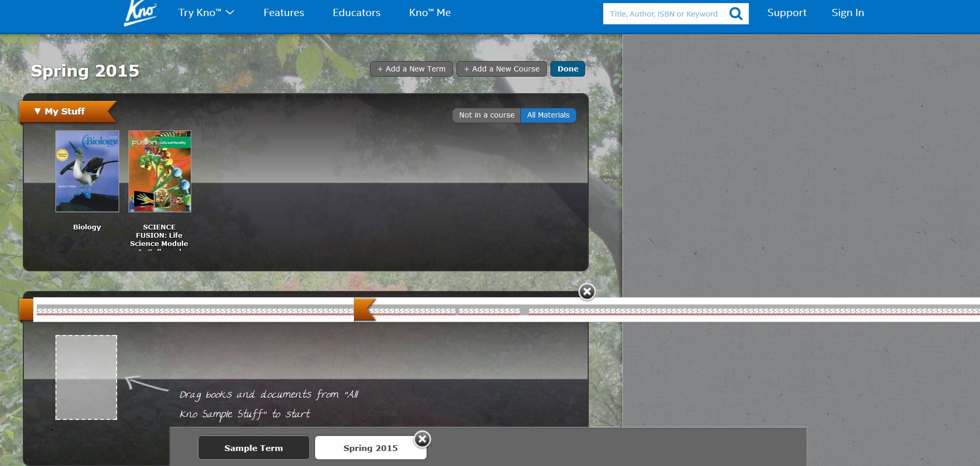Open the Educators page
This screenshot has height=466, width=980.
[x=357, y=12]
